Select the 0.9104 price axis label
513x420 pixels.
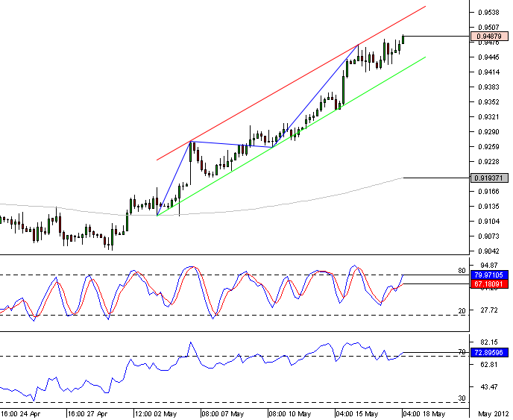coord(489,222)
